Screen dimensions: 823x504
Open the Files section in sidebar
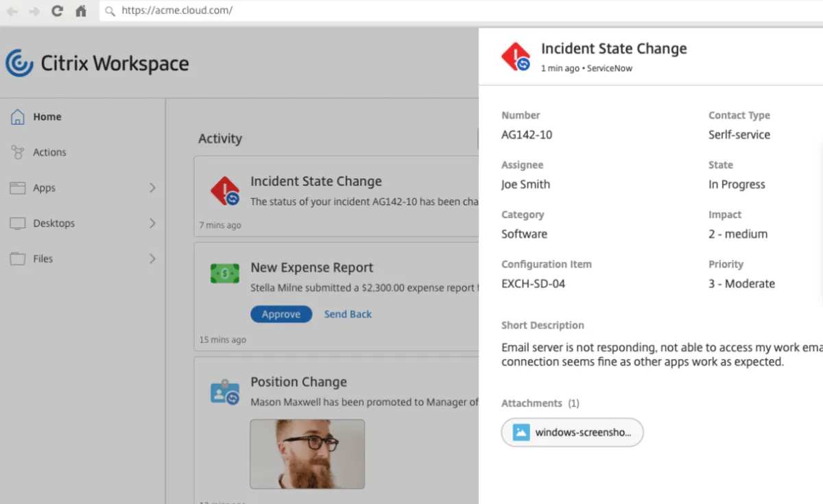[43, 259]
